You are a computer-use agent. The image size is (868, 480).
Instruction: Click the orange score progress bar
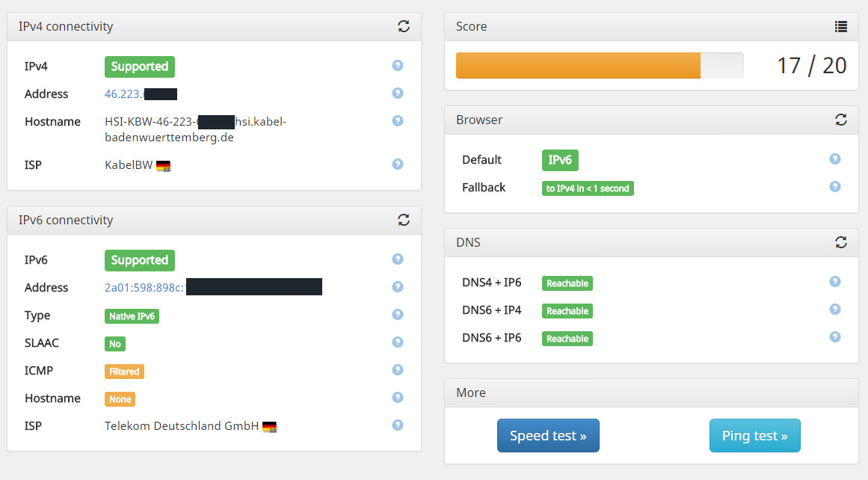coord(578,66)
